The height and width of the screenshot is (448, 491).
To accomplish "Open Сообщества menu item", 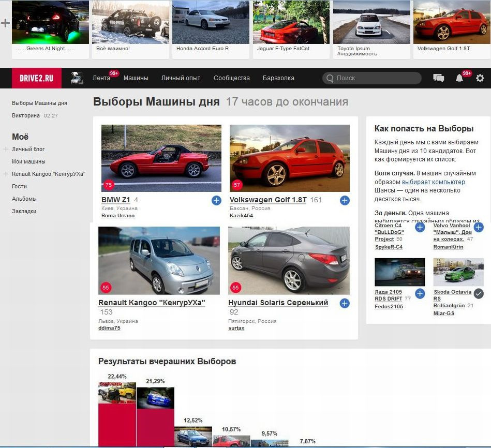I will pyautogui.click(x=232, y=78).
